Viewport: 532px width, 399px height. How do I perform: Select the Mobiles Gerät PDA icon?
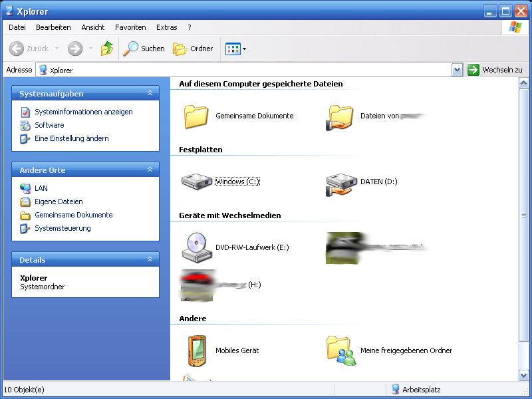coord(197,351)
